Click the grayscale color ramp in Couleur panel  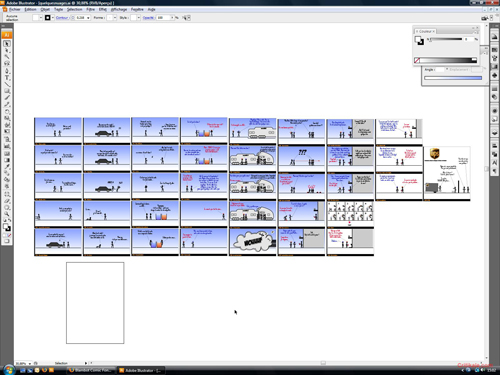tap(448, 60)
